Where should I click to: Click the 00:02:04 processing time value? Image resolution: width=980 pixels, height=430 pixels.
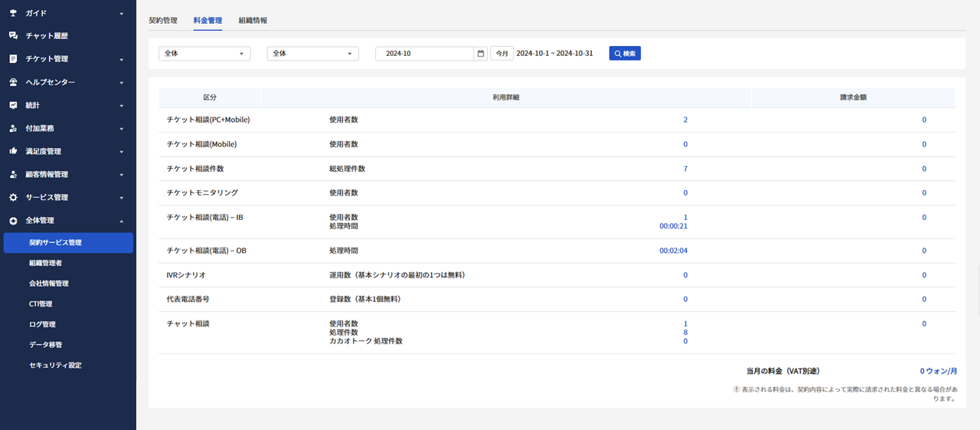click(x=673, y=251)
